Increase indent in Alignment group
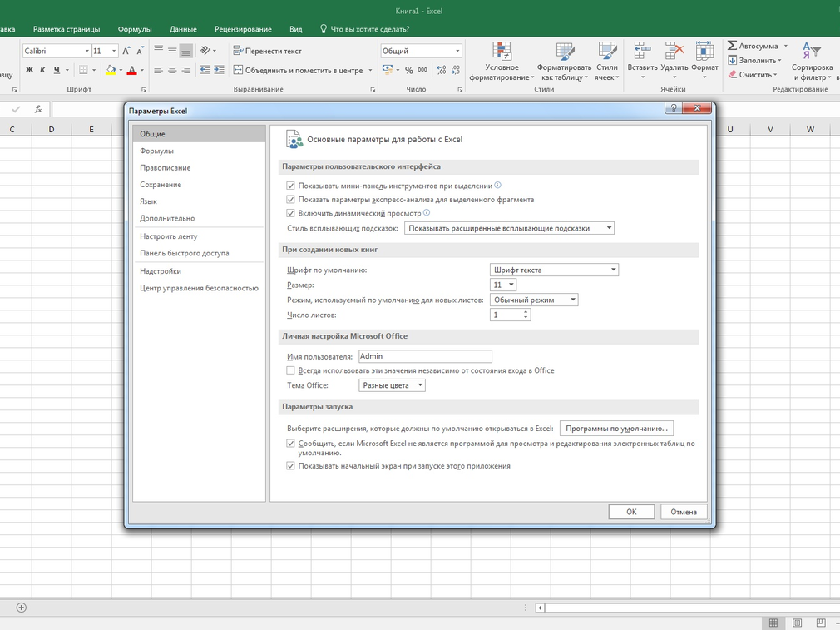The image size is (840, 630). point(219,70)
